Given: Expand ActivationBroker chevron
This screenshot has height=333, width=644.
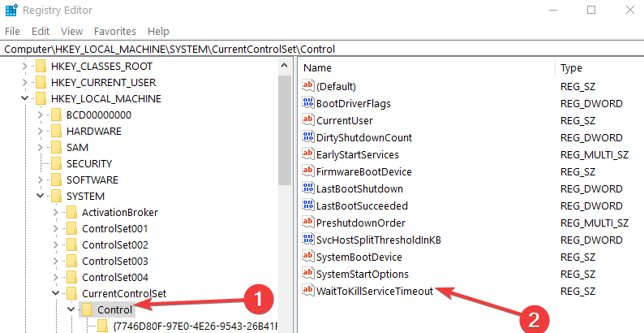Looking at the screenshot, I should pyautogui.click(x=55, y=213).
